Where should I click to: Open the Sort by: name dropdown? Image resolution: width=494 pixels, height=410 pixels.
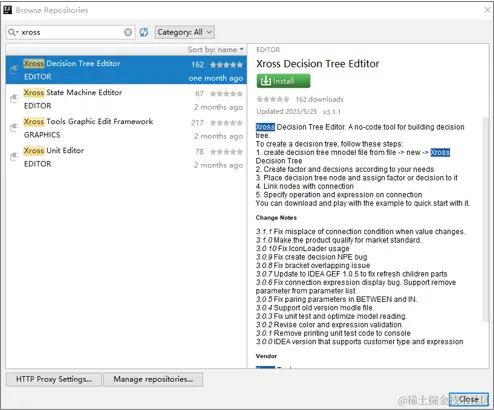216,50
